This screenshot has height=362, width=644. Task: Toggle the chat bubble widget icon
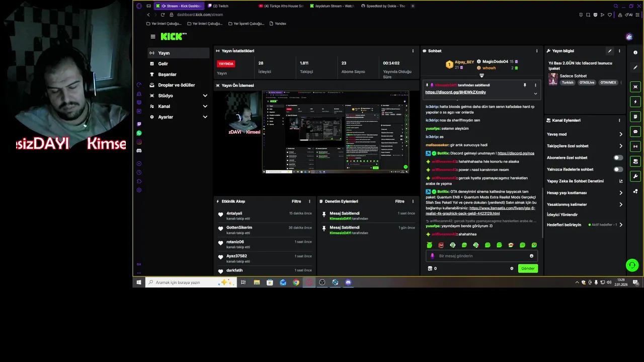click(x=635, y=132)
